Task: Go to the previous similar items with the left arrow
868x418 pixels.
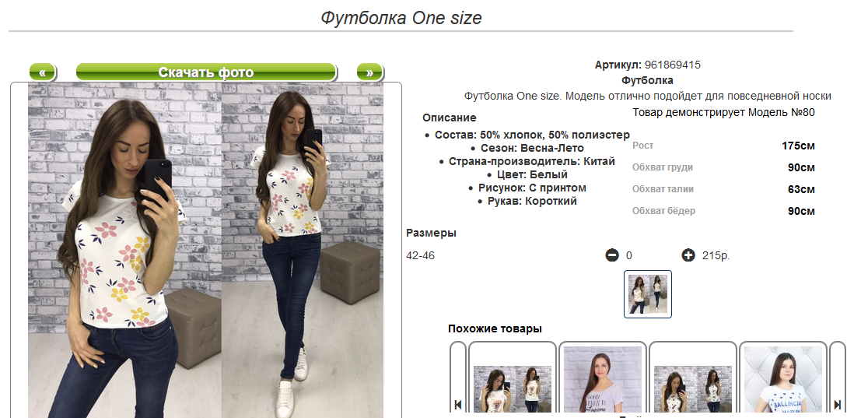Action: tap(458, 380)
